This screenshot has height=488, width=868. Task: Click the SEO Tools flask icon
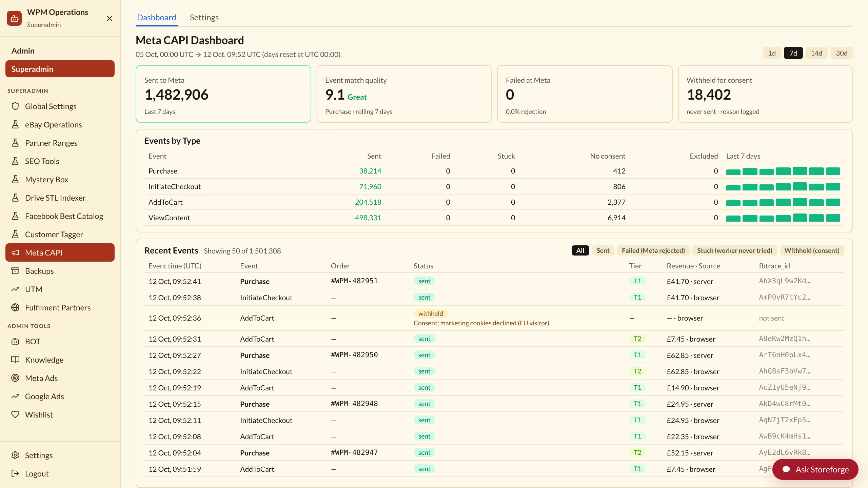[15, 161]
